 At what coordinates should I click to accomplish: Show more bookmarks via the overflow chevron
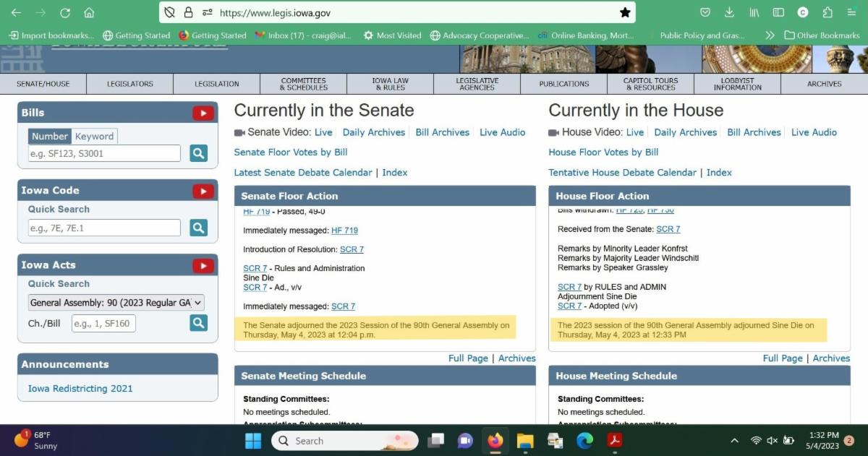coord(770,35)
